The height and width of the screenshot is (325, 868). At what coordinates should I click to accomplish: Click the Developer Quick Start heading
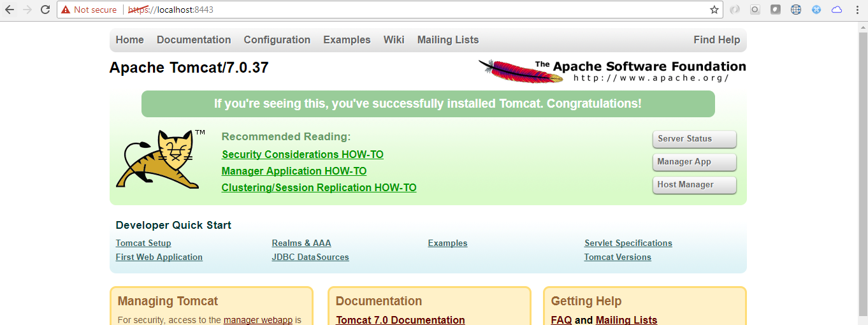coord(173,225)
